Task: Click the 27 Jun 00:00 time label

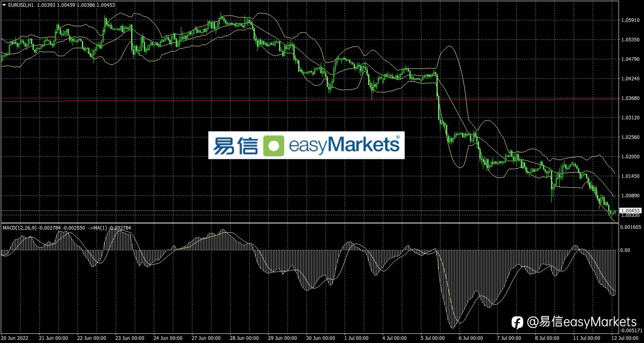Action: [206, 338]
